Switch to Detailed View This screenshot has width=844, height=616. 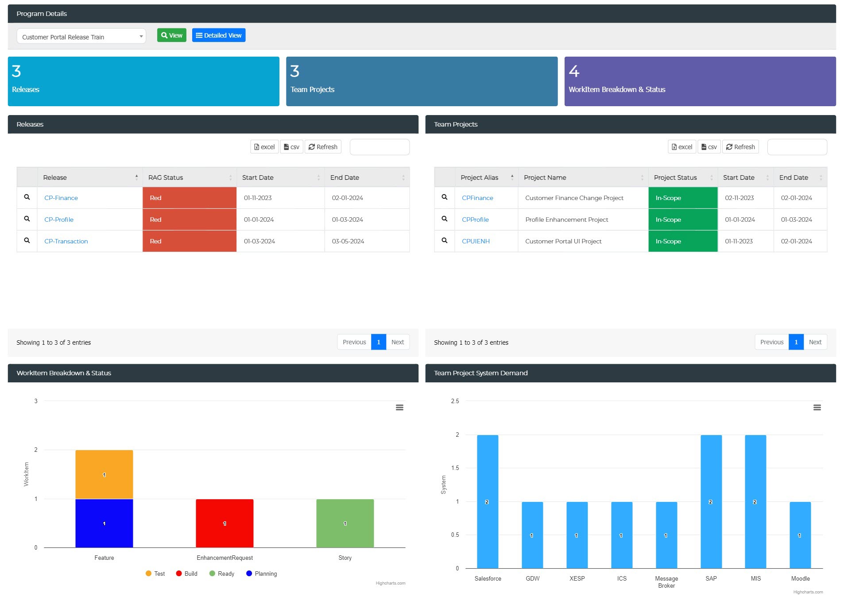point(219,35)
